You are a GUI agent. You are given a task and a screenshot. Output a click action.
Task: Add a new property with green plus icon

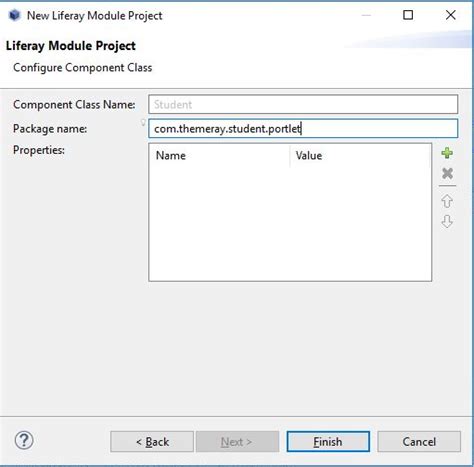(x=447, y=153)
